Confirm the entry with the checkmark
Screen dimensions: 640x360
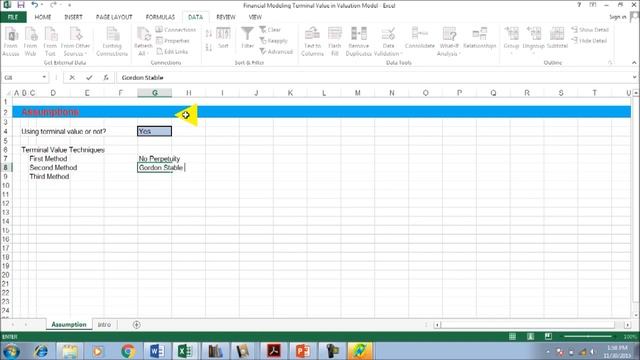[89, 78]
